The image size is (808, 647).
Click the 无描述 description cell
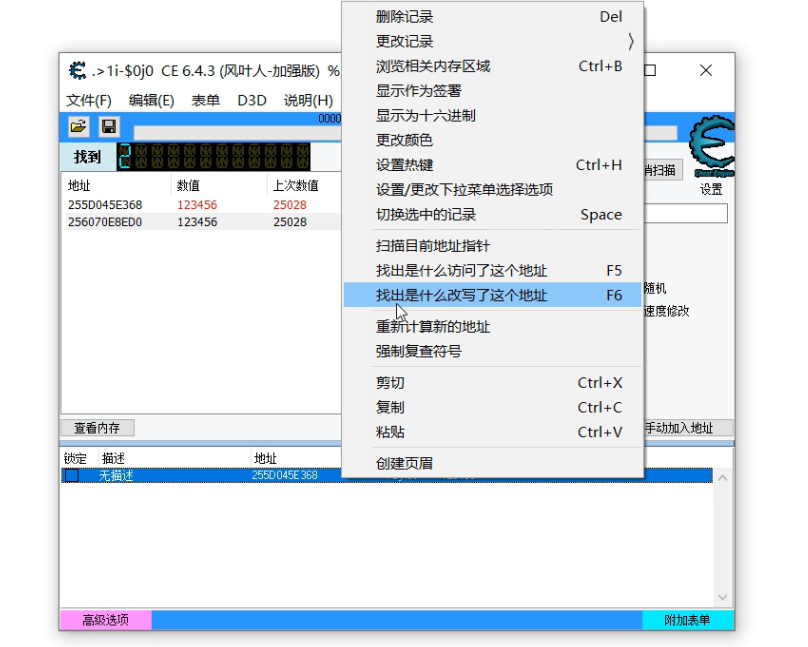pyautogui.click(x=116, y=475)
